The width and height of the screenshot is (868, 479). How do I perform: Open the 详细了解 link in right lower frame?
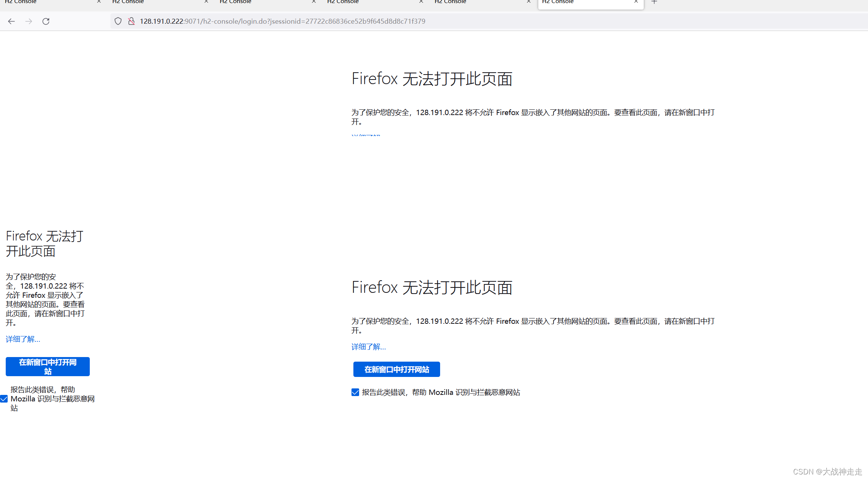(368, 347)
